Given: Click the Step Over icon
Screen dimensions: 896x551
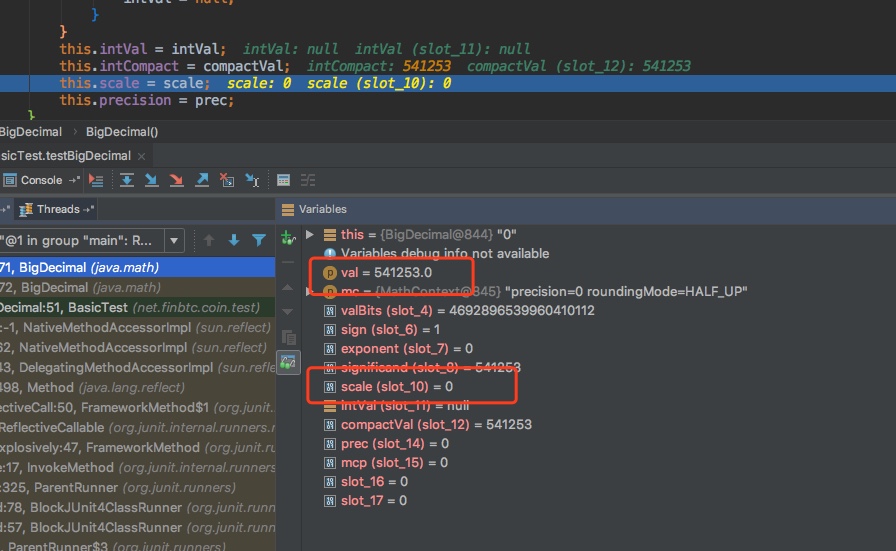Looking at the screenshot, I should click(126, 181).
